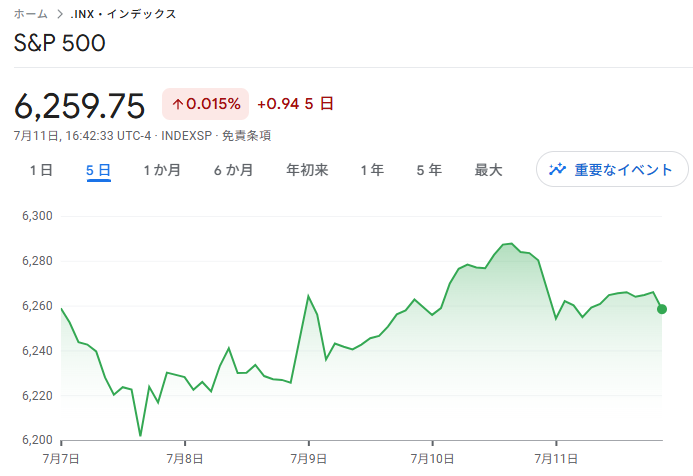This screenshot has width=693, height=476.
Task: Click the chart peak on 7月10日
Action: 511,244
